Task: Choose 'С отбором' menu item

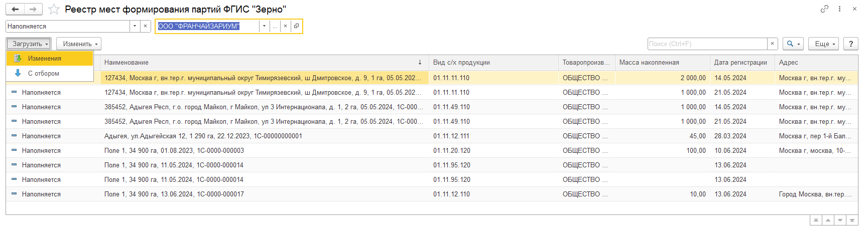Action: click(43, 73)
